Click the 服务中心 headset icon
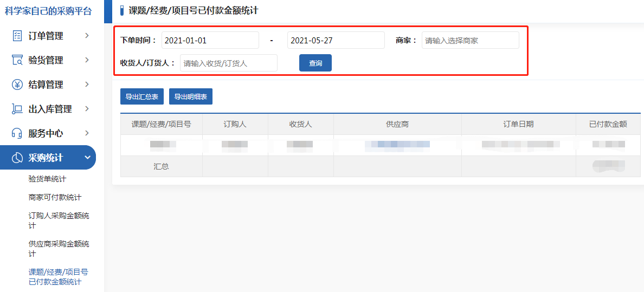 17,133
